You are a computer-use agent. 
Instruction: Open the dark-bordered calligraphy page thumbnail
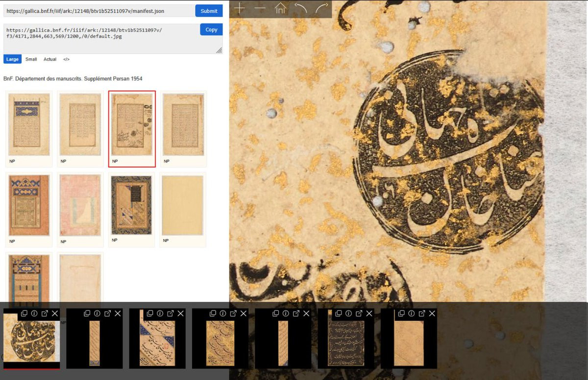coord(131,205)
